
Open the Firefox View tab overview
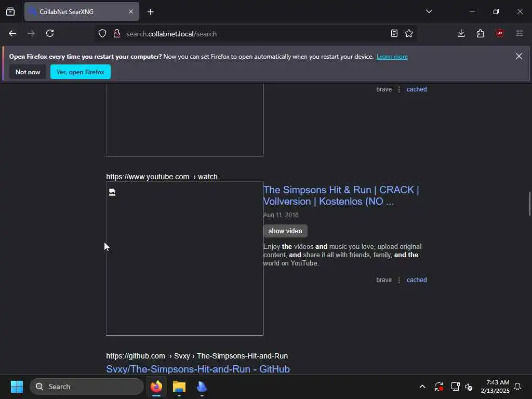click(x=10, y=11)
